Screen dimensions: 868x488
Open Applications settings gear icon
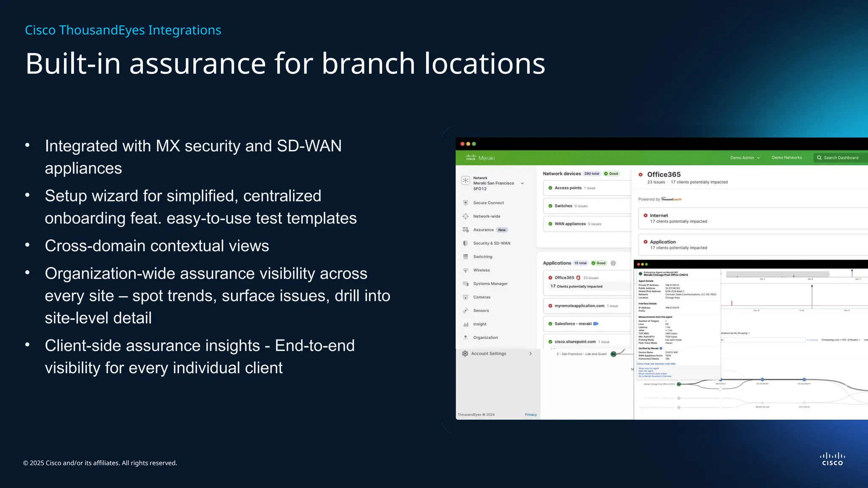coord(613,263)
